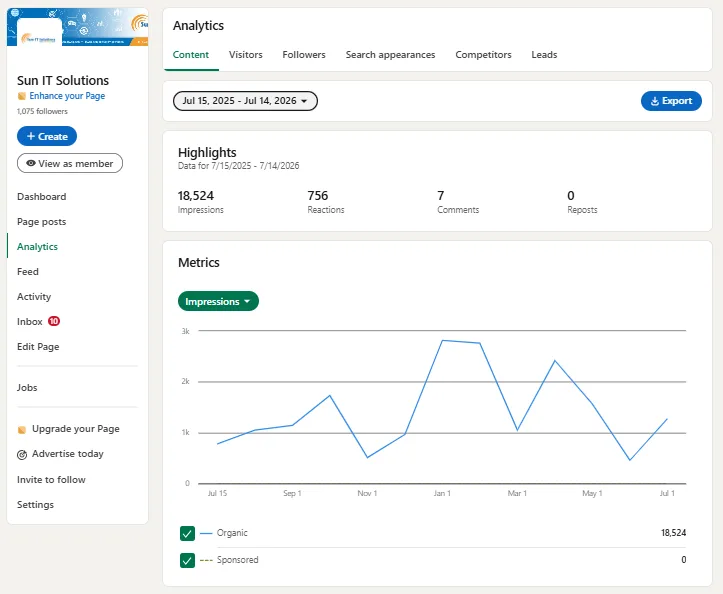The width and height of the screenshot is (723, 594).
Task: Open Feed in the sidebar
Action: coord(28,271)
